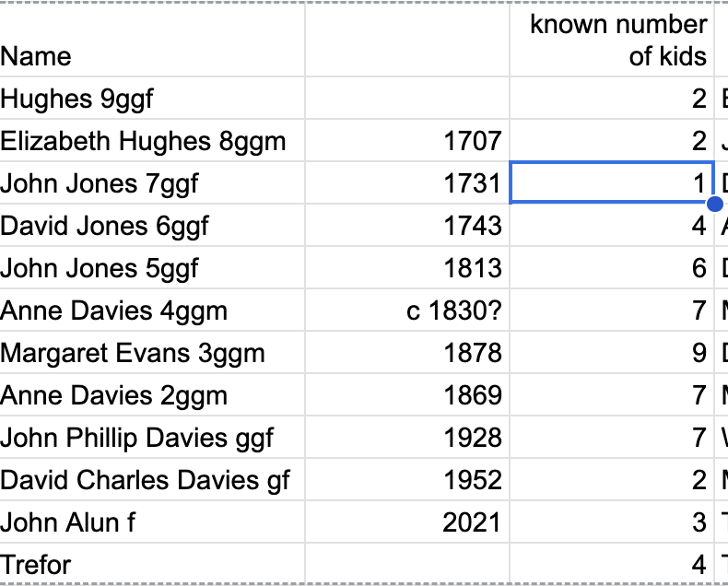Select the "Hughes 9ggf" cell

[152, 99]
